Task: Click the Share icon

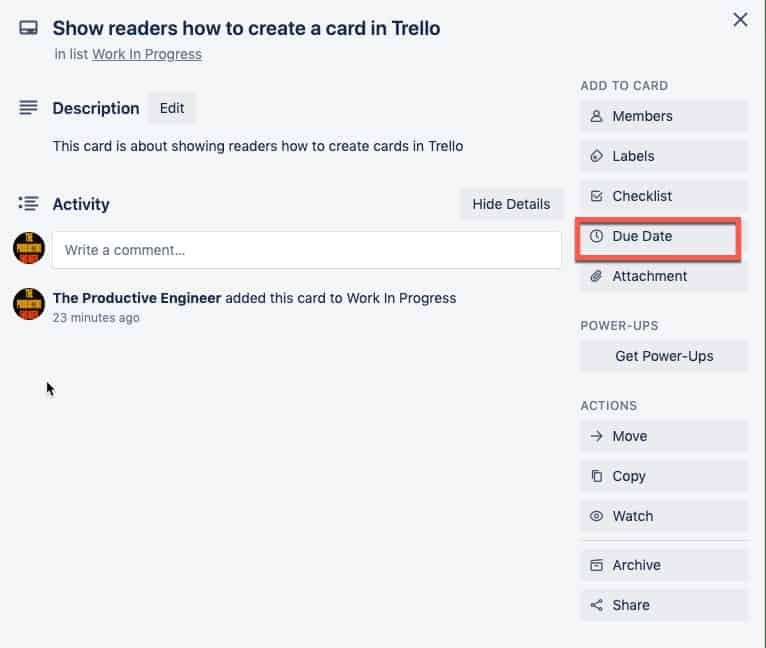Action: coord(596,605)
